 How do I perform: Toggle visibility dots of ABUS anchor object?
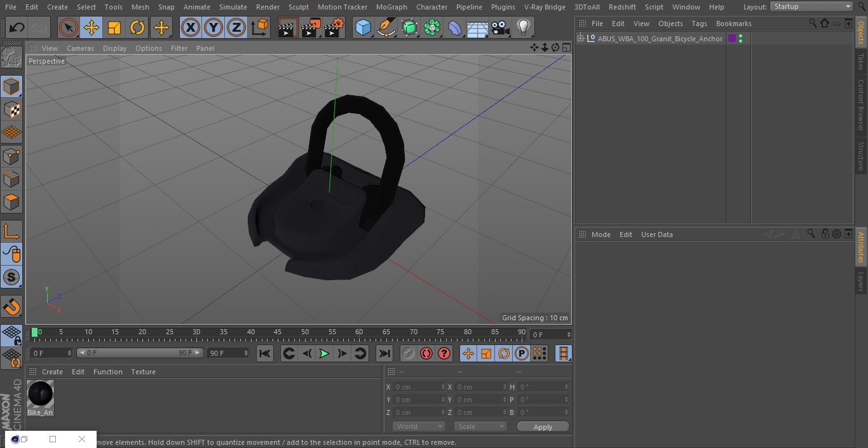point(740,39)
